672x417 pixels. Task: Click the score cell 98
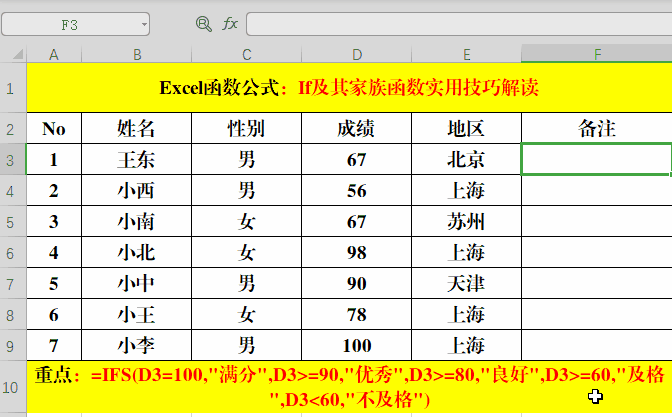[357, 252]
